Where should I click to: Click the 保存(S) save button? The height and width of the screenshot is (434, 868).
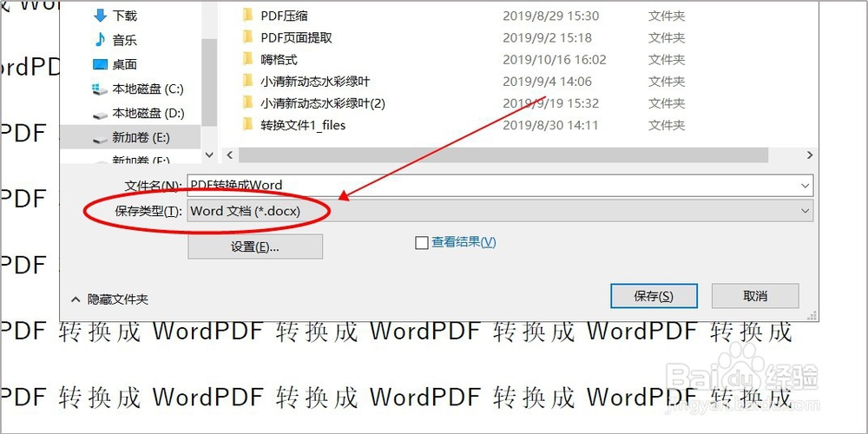[654, 296]
